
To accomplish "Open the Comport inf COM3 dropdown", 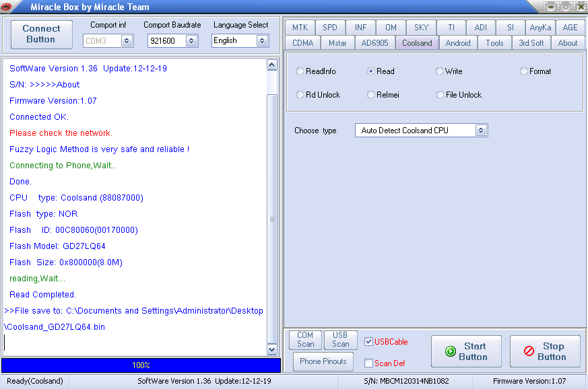I will tap(127, 41).
